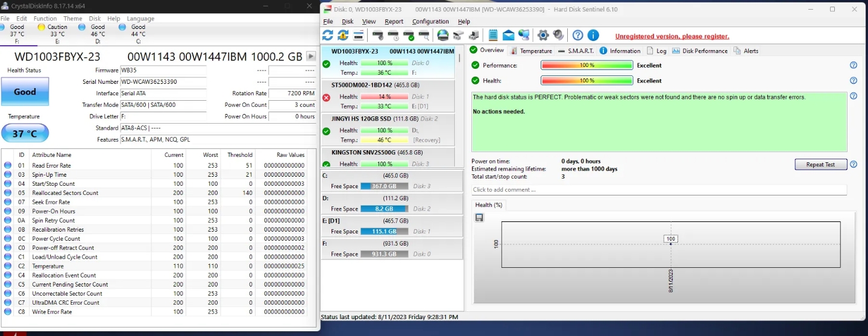Select the Caution 33 °C E: disk in CrystalDiskInfo
Viewport: 868px width, 336px height.
pyautogui.click(x=52, y=34)
